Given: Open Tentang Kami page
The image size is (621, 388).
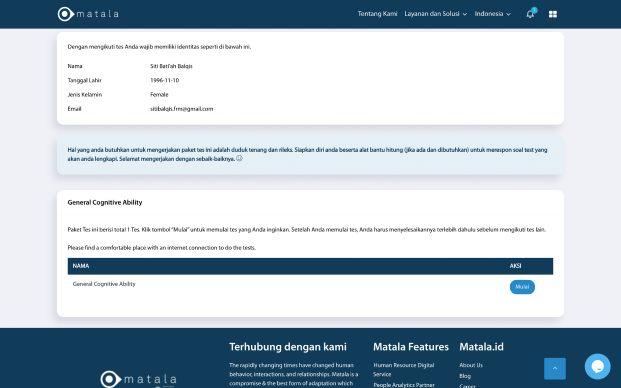Looking at the screenshot, I should 377,14.
